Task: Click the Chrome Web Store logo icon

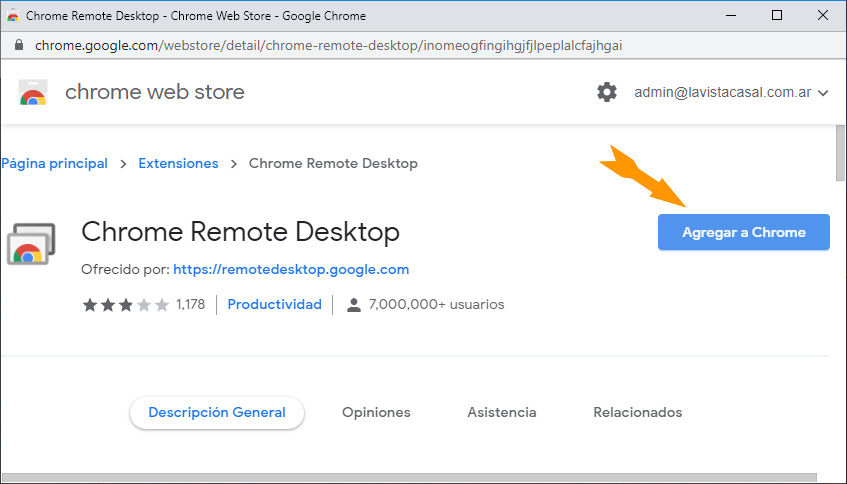Action: click(33, 93)
